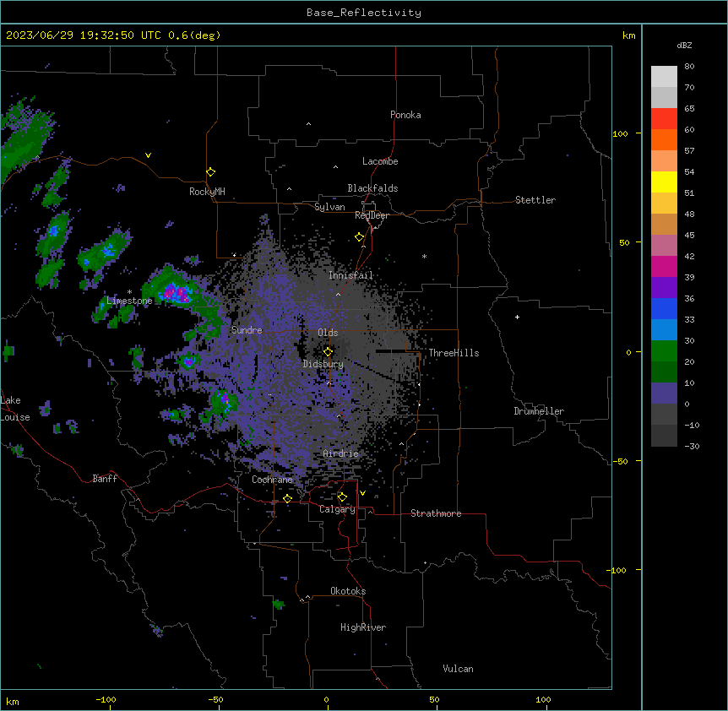Image resolution: width=728 pixels, height=711 pixels.
Task: Click the ThreeHills label
Action: 454,353
